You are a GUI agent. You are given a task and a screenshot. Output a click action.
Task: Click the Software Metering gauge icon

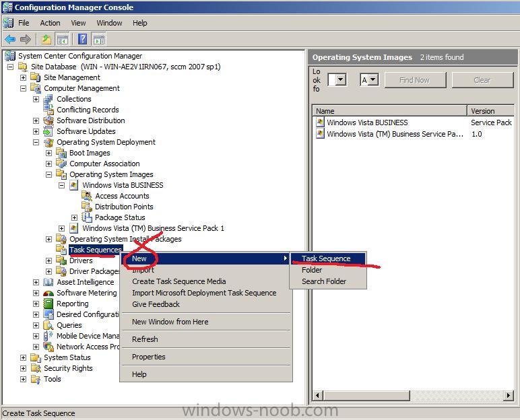48,293
